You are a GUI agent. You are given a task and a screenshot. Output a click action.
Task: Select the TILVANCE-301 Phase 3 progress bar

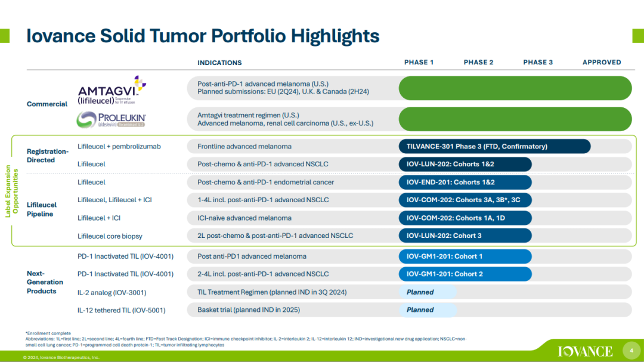(x=494, y=147)
